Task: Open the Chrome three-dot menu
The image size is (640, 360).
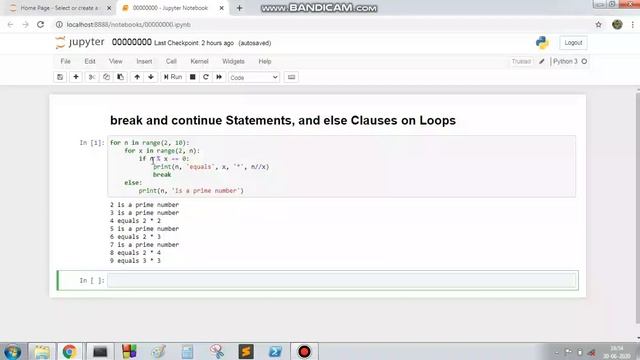Action: pyautogui.click(x=633, y=24)
